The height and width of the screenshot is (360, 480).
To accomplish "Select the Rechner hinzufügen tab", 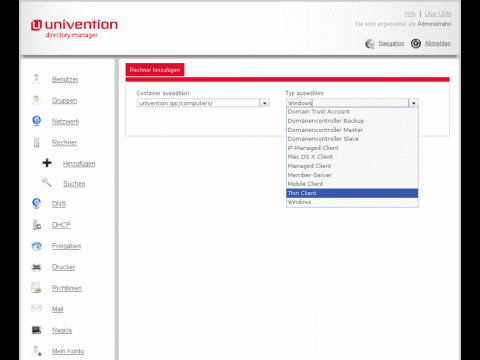I will (x=155, y=70).
